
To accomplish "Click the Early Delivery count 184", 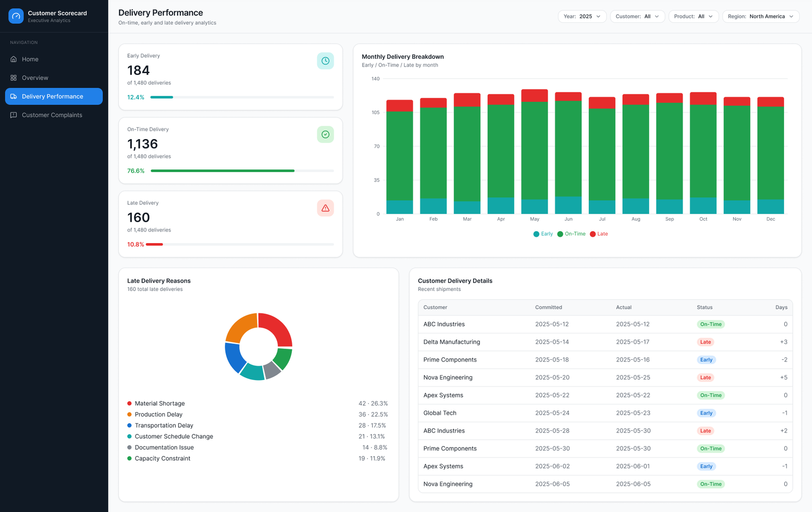I will (139, 71).
